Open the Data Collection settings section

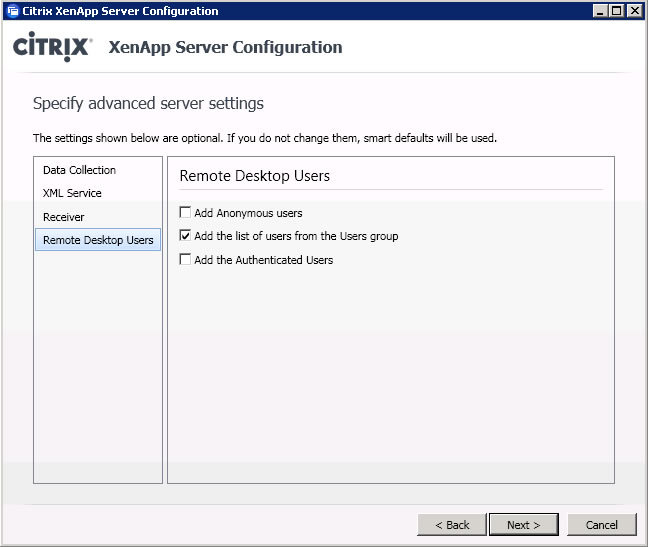point(79,170)
